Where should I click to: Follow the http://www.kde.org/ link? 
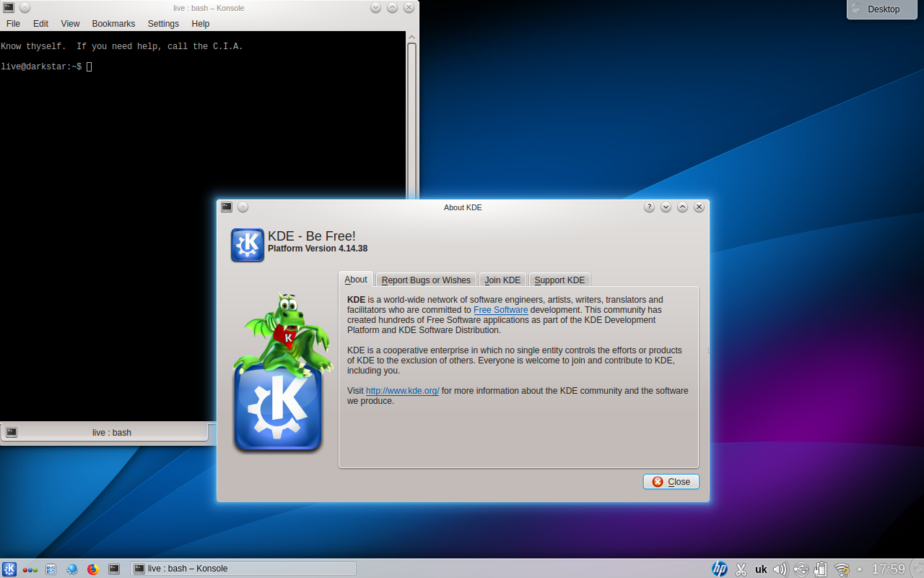402,391
